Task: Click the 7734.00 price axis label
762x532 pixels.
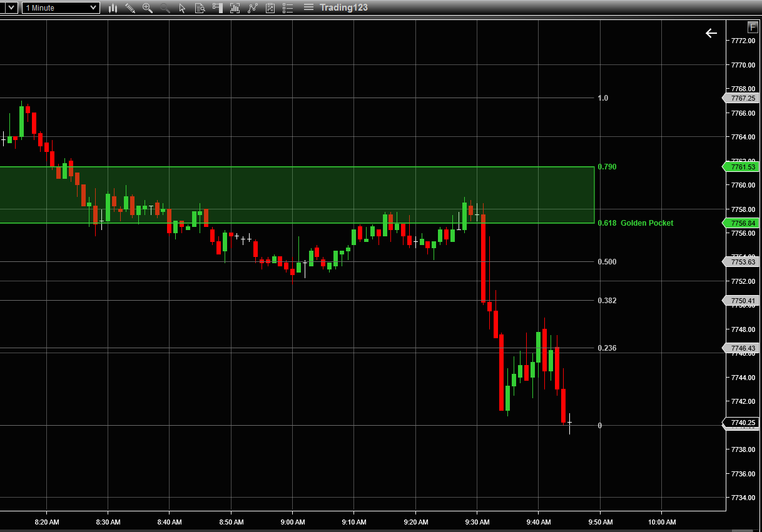Action: click(743, 498)
